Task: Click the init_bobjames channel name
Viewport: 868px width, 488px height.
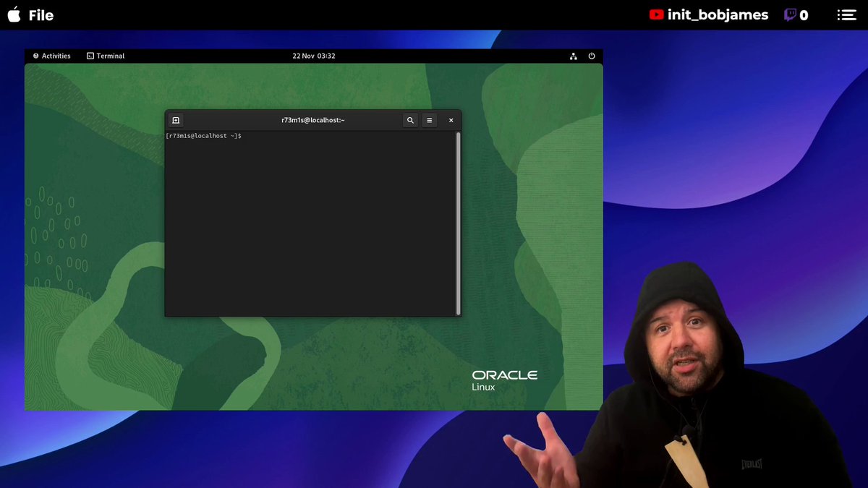Action: (718, 15)
